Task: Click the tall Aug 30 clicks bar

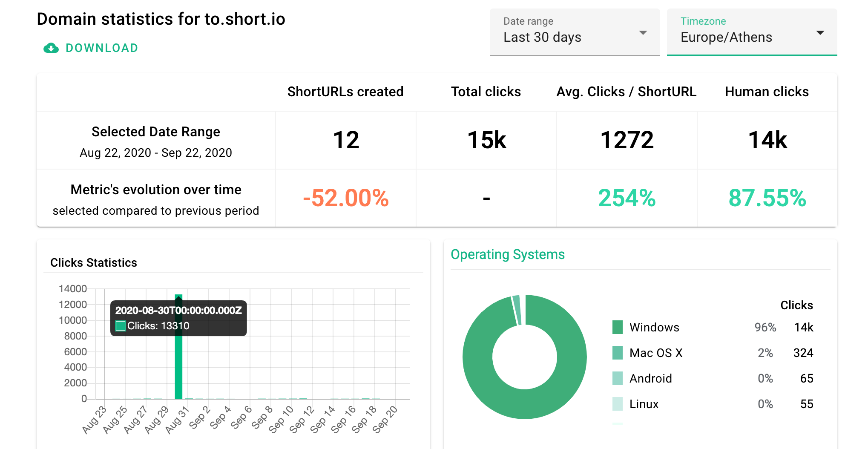Action: coord(178,366)
